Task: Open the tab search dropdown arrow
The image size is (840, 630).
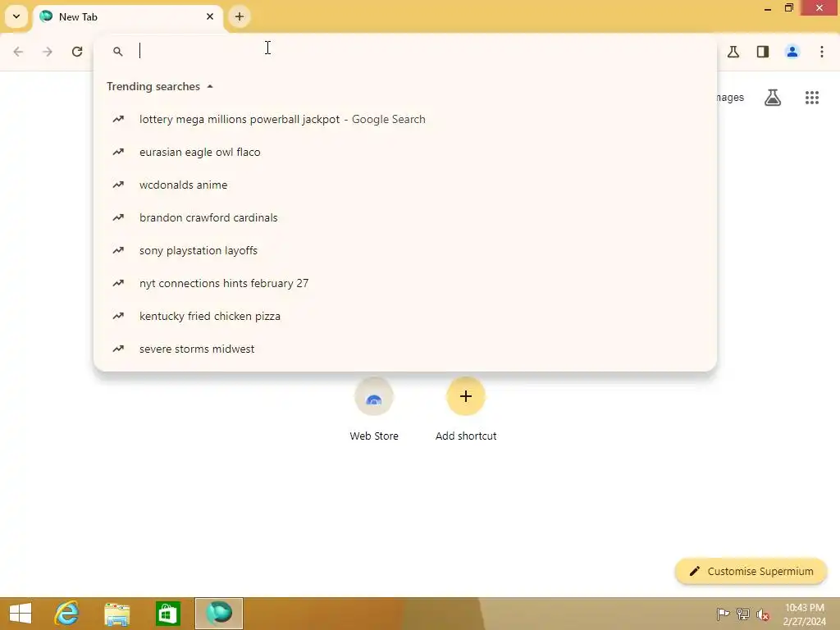Action: click(x=16, y=16)
